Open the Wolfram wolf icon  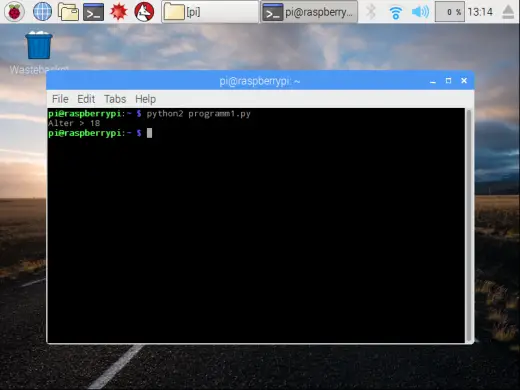tap(144, 12)
